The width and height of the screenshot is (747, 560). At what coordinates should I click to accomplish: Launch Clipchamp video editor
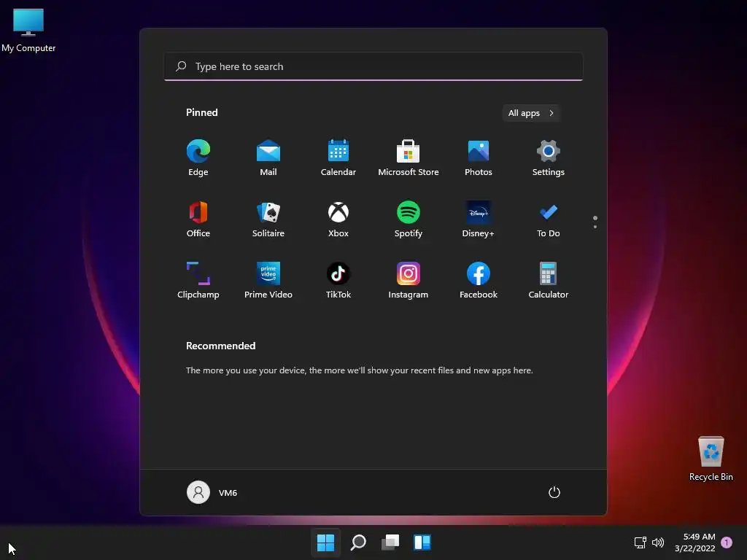198,281
